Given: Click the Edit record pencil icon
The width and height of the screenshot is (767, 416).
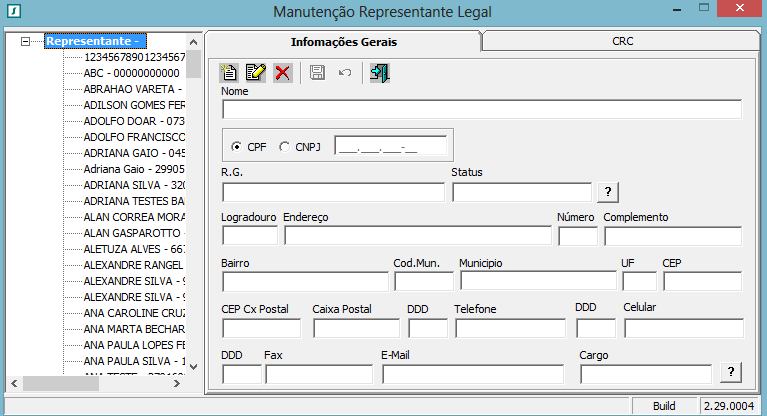Looking at the screenshot, I should pyautogui.click(x=255, y=72).
